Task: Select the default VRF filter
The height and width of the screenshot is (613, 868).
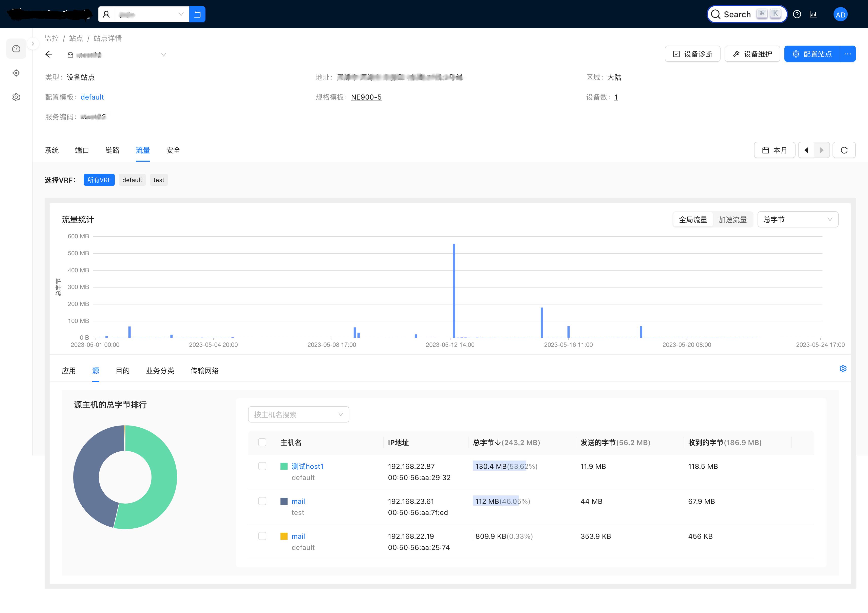Action: tap(132, 180)
